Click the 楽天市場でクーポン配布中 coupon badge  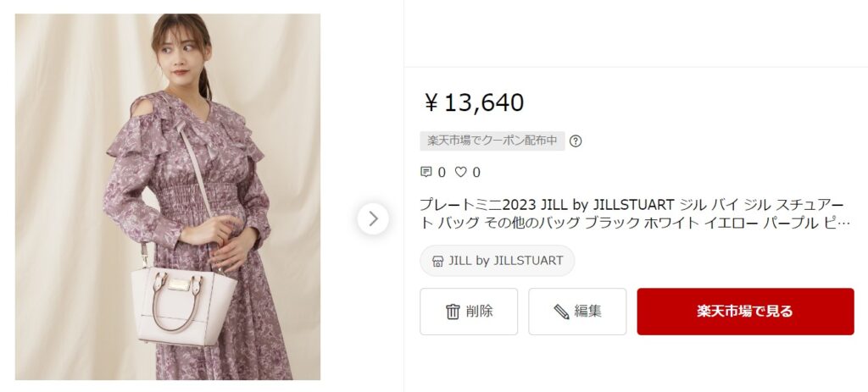coord(492,141)
